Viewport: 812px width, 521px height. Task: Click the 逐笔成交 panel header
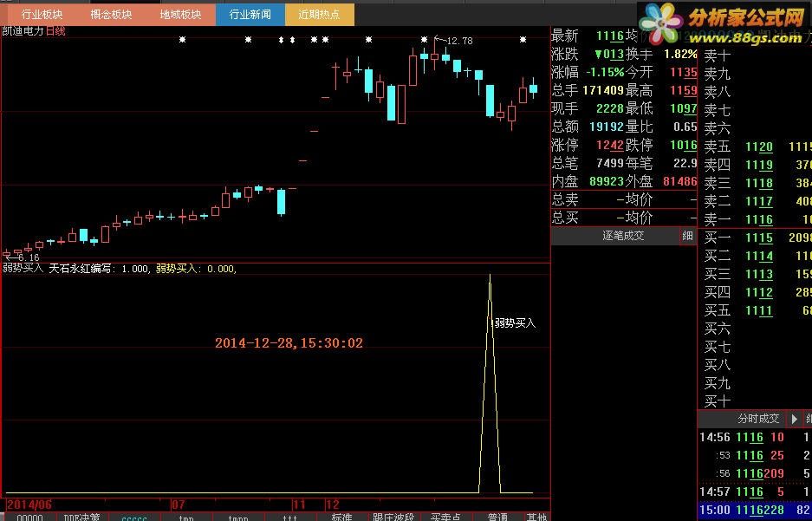tap(623, 236)
